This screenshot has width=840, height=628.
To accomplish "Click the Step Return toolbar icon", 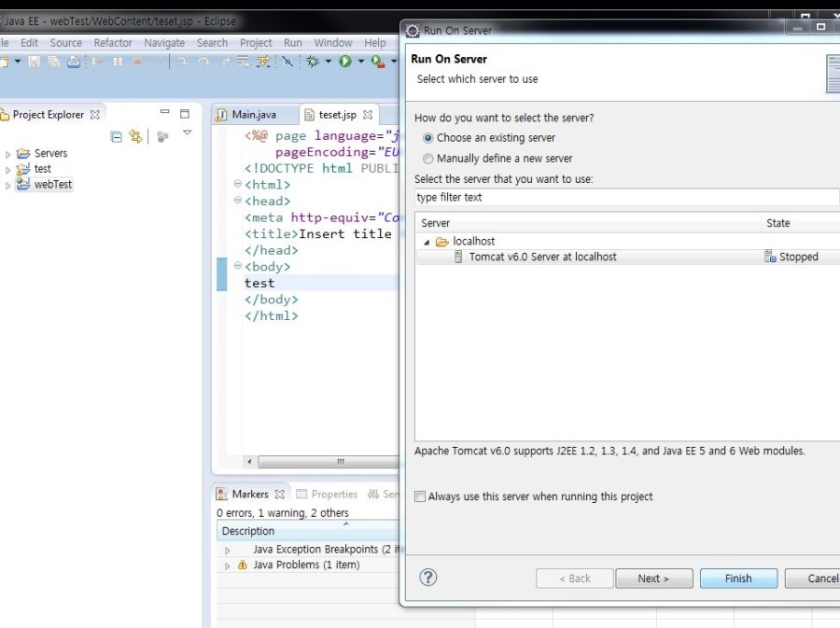I will click(224, 62).
